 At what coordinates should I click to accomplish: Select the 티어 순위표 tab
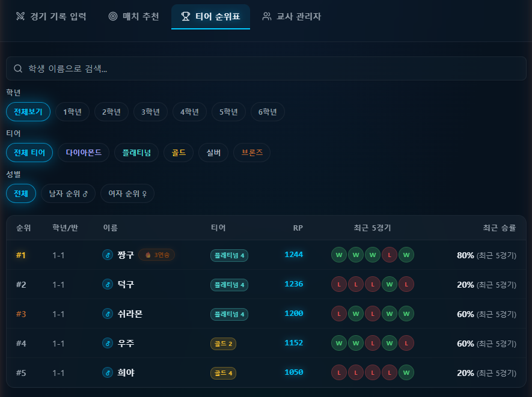click(211, 16)
